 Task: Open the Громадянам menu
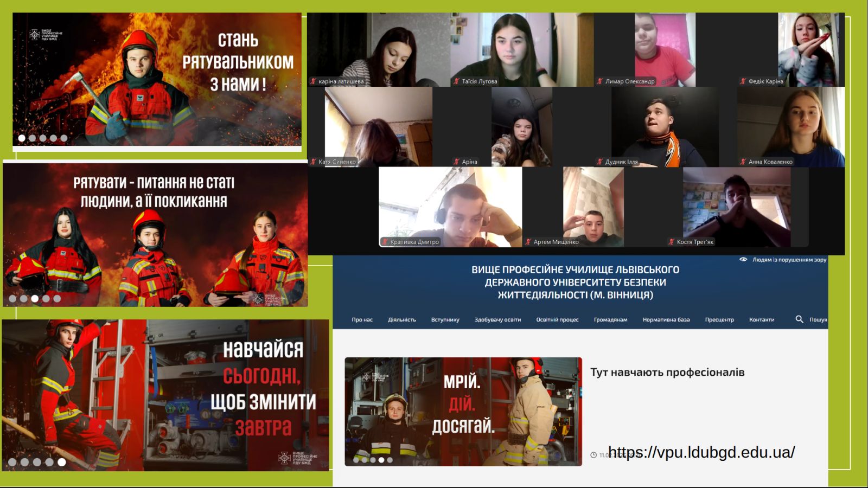click(610, 320)
